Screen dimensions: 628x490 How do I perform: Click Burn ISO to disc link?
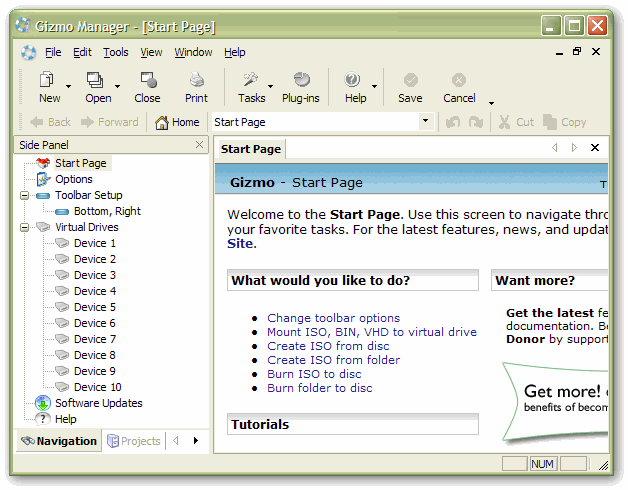(314, 374)
